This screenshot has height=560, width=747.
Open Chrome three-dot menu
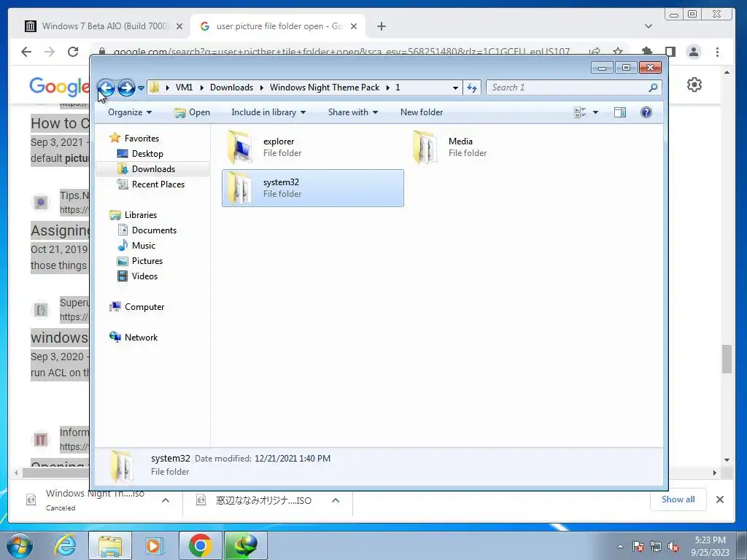click(718, 52)
